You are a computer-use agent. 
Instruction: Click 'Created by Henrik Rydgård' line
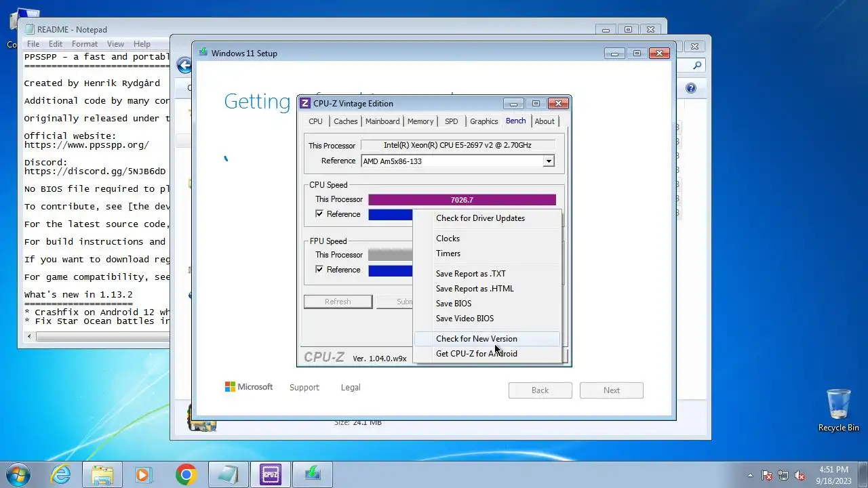92,83
